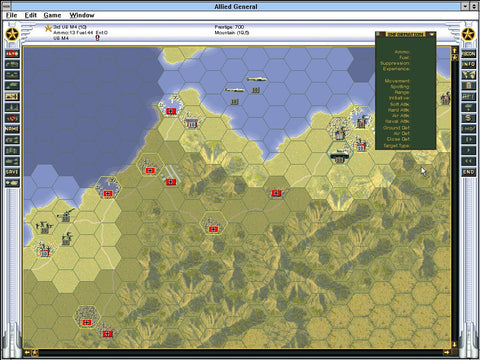Viewport: 480px width, 360px height.
Task: Open the Game menu
Action: point(52,15)
